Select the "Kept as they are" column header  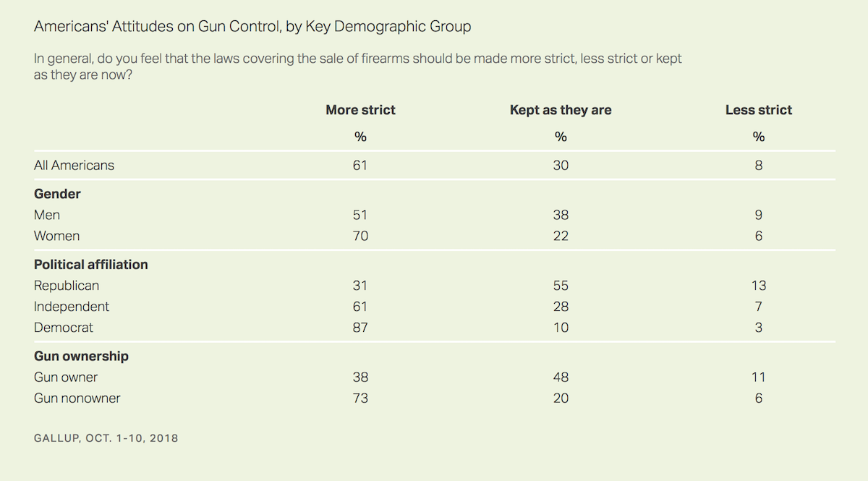coord(561,110)
